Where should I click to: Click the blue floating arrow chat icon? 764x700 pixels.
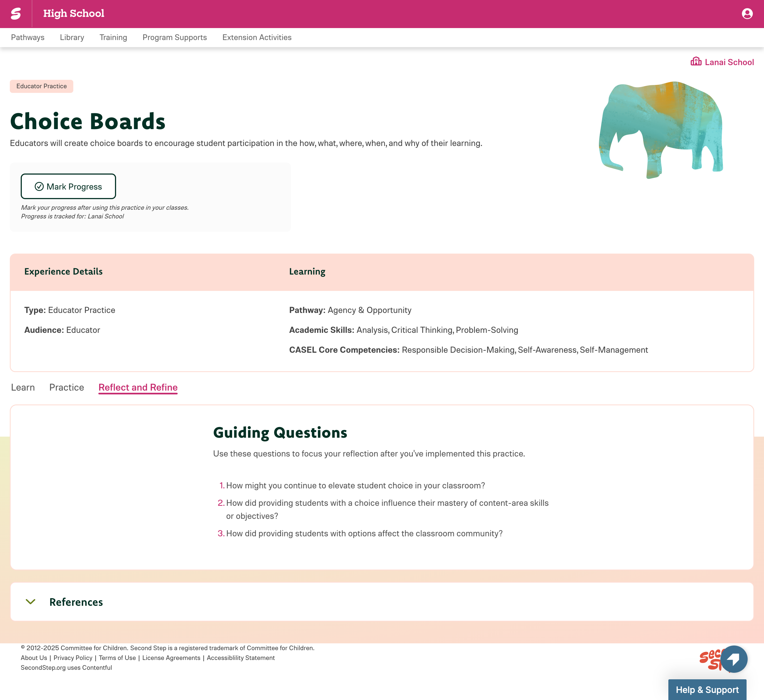(734, 659)
